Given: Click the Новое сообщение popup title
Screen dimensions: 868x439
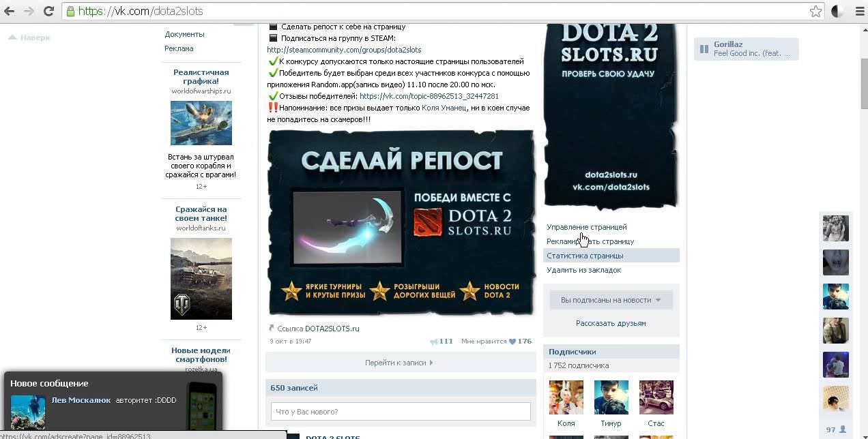Looking at the screenshot, I should 49,383.
